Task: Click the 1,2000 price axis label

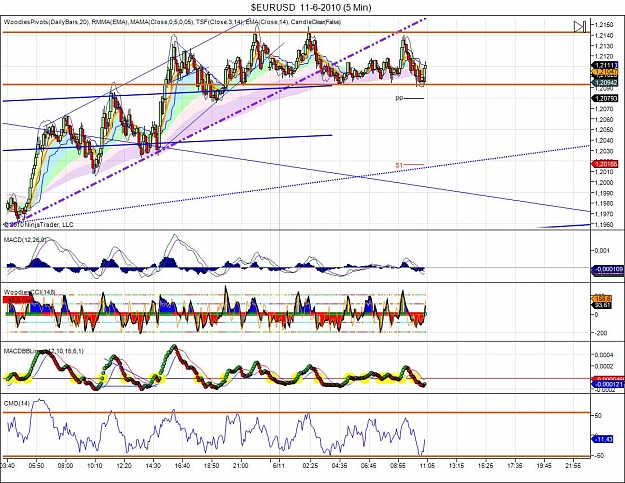Action: tap(604, 183)
